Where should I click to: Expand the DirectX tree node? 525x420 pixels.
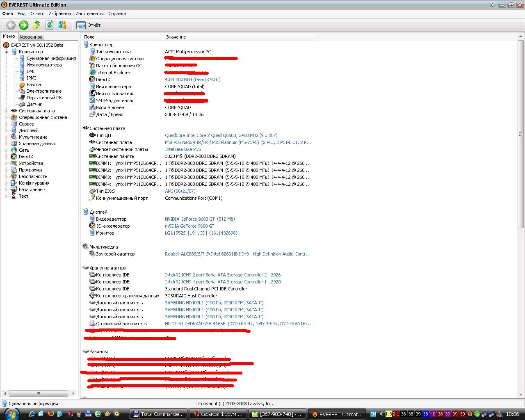coord(6,157)
